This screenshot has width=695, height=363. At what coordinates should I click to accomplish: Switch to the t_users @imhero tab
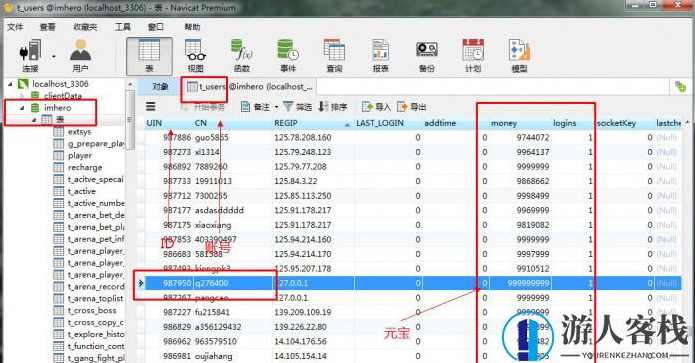(x=250, y=86)
